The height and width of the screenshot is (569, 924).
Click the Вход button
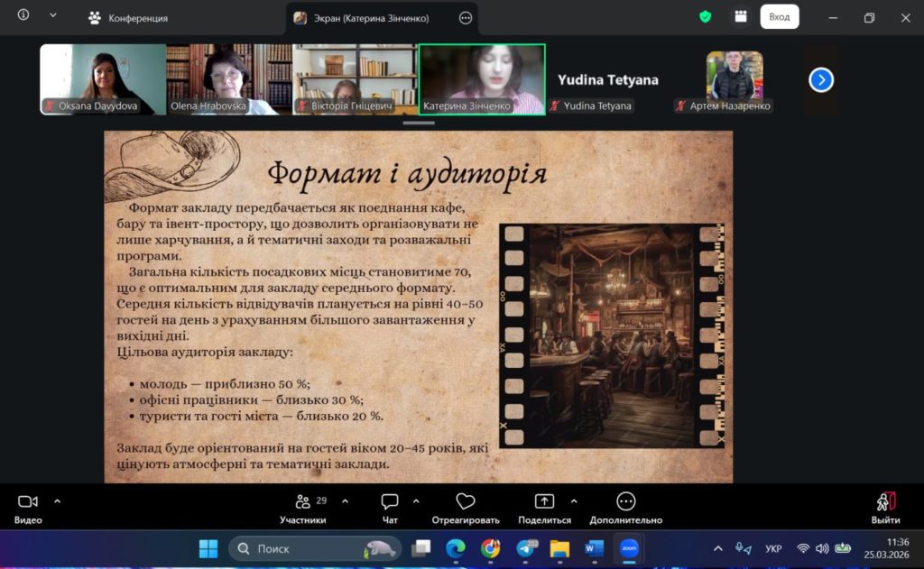pyautogui.click(x=779, y=17)
